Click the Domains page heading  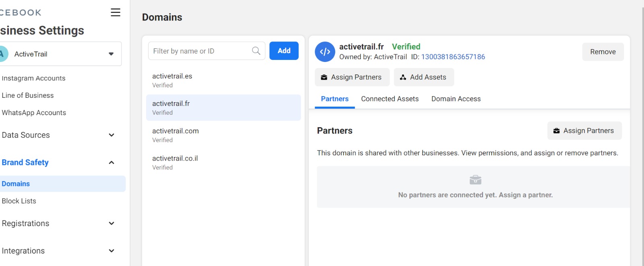coord(162,17)
